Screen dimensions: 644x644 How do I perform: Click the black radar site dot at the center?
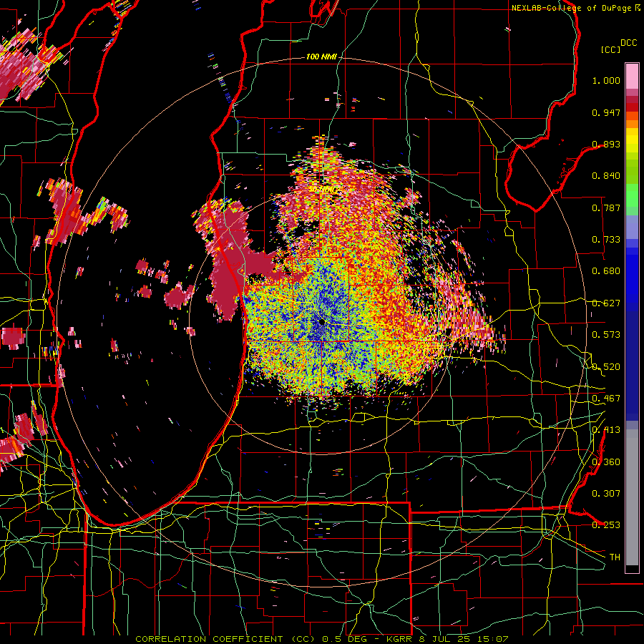tap(321, 321)
